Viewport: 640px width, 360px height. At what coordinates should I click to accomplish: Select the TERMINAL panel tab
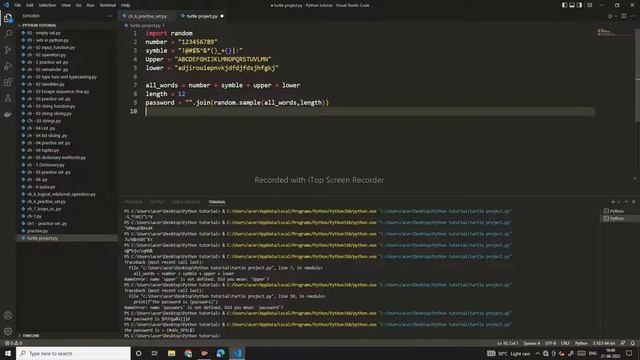coord(217,202)
